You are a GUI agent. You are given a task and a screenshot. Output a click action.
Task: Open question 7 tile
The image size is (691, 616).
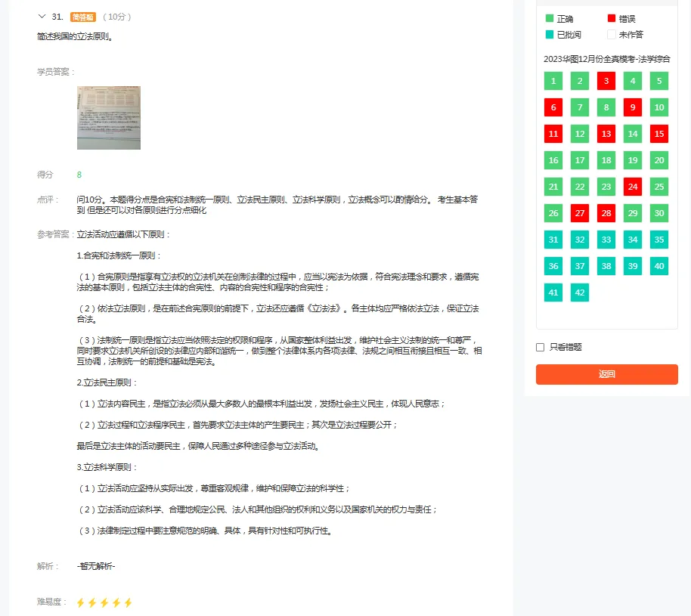click(x=580, y=107)
